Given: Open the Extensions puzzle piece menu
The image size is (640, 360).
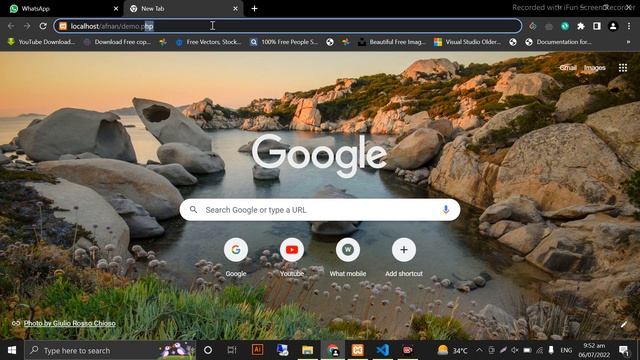Looking at the screenshot, I should pyautogui.click(x=581, y=26).
